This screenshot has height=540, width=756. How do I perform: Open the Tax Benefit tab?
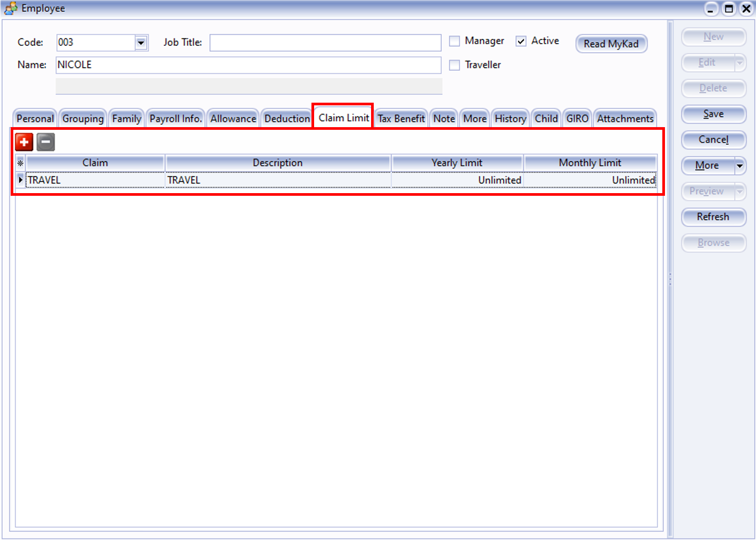coord(401,119)
